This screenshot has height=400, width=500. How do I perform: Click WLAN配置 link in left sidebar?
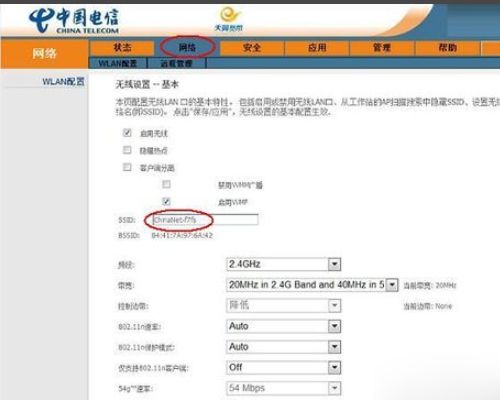(x=63, y=81)
